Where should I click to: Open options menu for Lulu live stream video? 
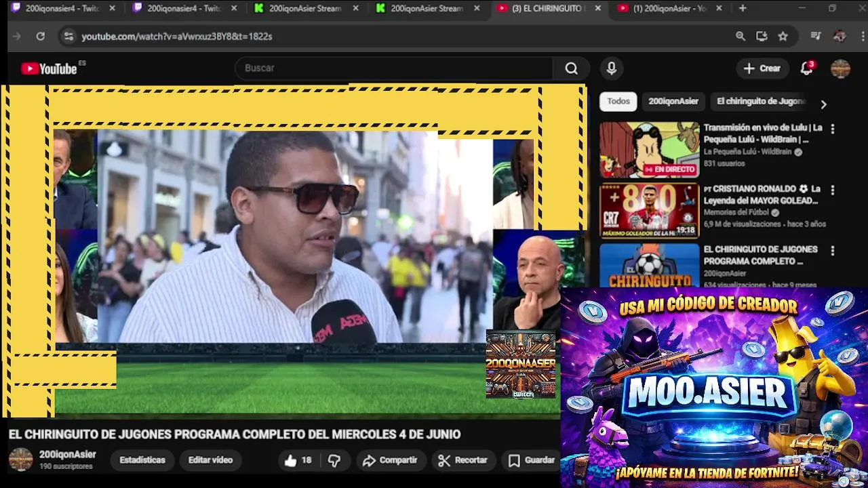coord(833,129)
